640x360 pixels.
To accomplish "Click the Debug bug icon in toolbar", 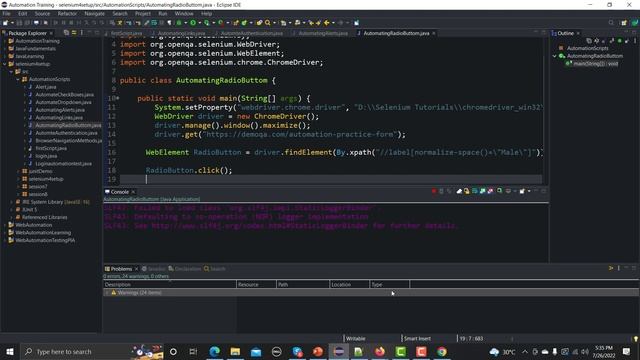I will coord(179,23).
